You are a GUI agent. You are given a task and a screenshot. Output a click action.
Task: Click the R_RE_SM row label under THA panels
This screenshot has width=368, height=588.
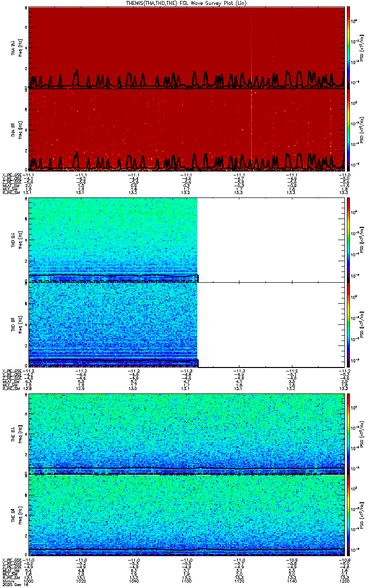point(11,193)
